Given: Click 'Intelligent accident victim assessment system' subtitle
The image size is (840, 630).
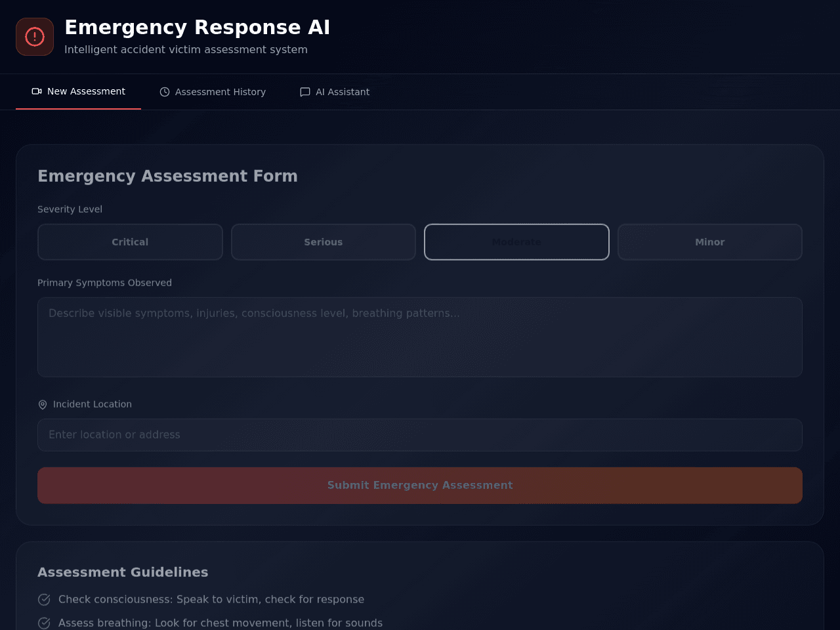Looking at the screenshot, I should point(186,50).
